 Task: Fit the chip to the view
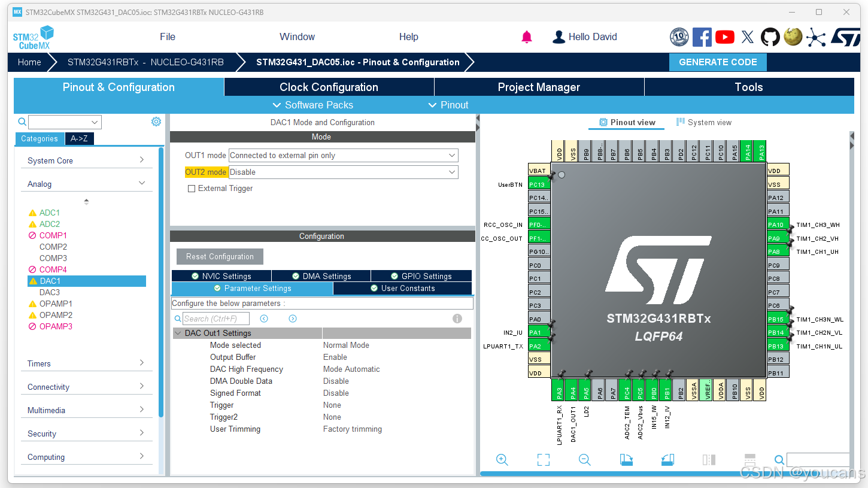pyautogui.click(x=544, y=460)
